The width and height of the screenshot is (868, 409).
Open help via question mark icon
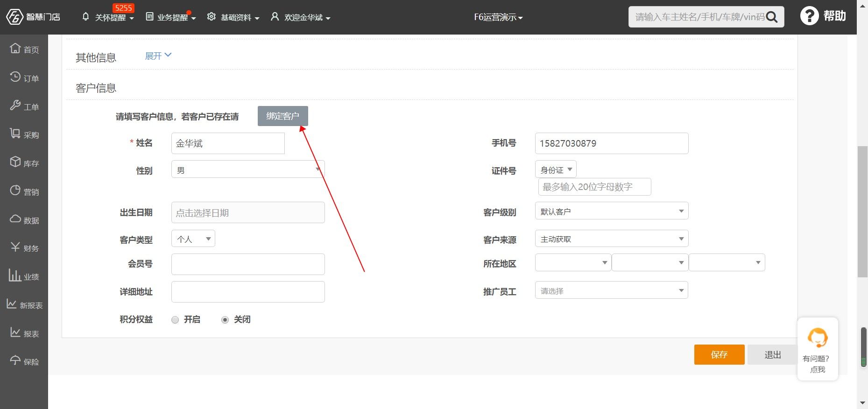tap(809, 16)
